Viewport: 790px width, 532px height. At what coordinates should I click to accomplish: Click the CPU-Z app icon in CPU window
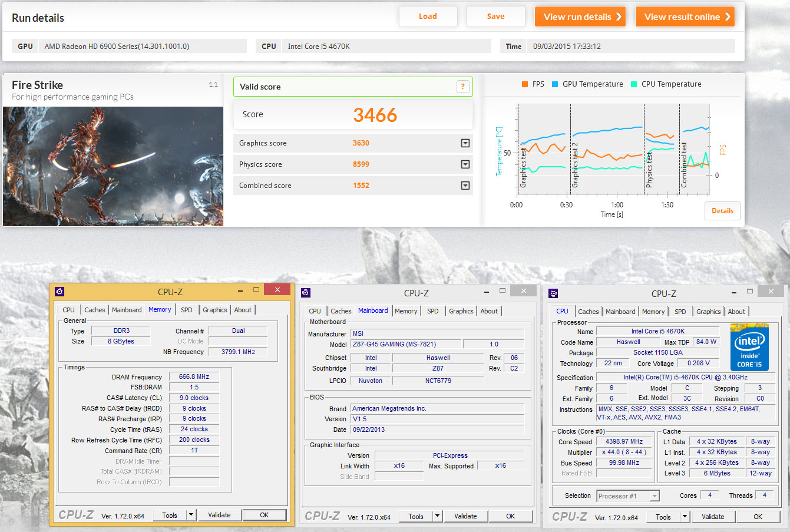pos(553,293)
